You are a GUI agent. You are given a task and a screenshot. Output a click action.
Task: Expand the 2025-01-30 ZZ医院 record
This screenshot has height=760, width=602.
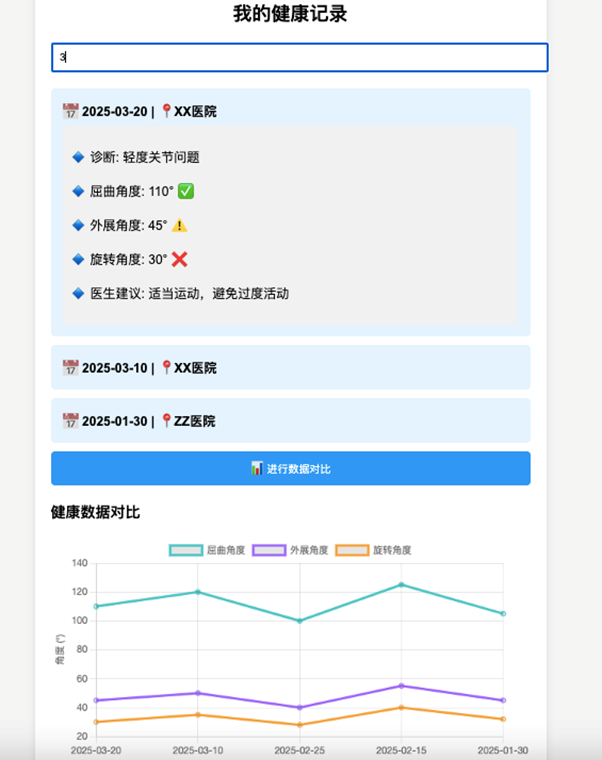(x=290, y=421)
